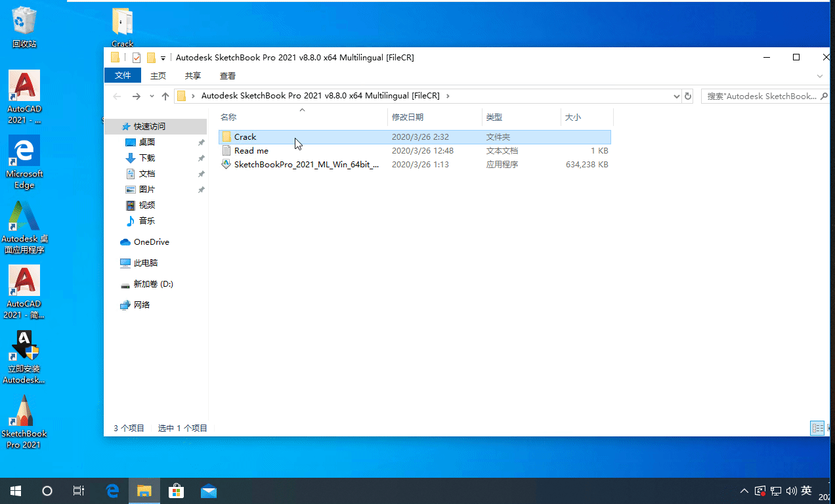This screenshot has height=504, width=835.
Task: Open Cortana search circle on taskbar
Action: click(47, 491)
